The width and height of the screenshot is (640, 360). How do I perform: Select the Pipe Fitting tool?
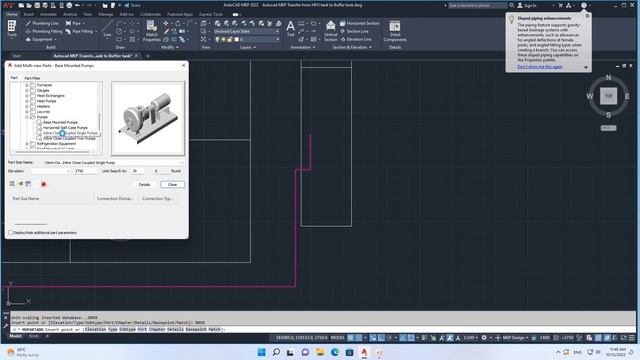pos(80,31)
